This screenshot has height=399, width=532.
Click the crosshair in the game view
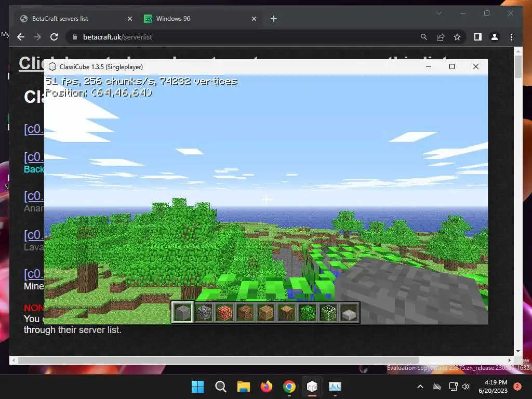point(267,199)
